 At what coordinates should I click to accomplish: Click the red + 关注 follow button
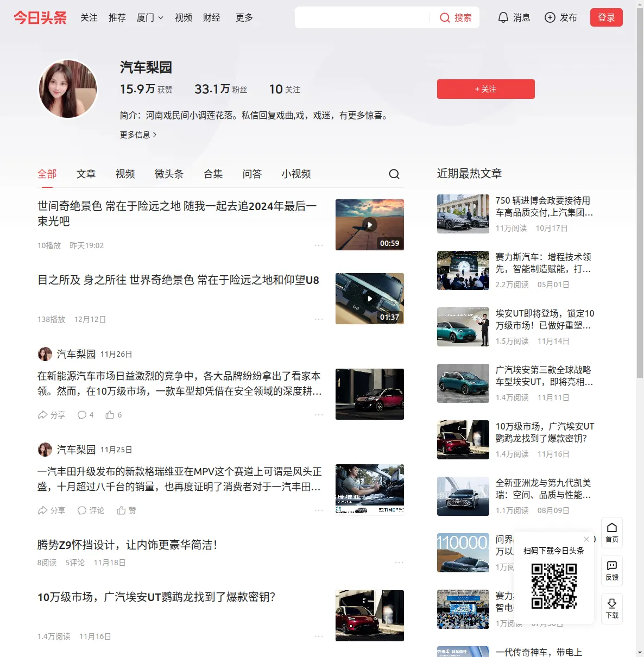486,89
